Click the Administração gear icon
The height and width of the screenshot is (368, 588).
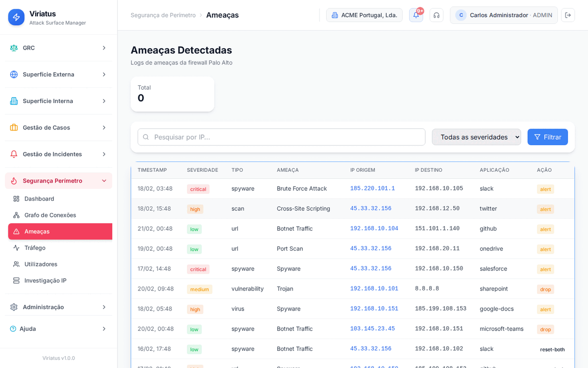tap(14, 307)
